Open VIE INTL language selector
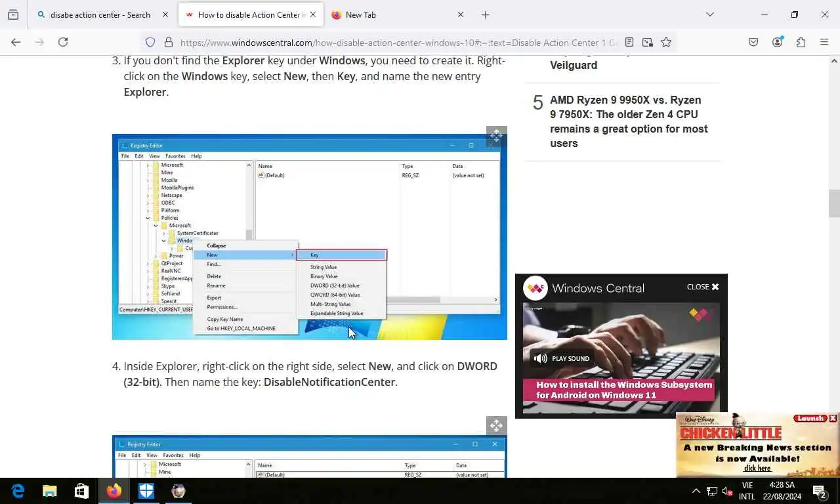 (x=747, y=491)
